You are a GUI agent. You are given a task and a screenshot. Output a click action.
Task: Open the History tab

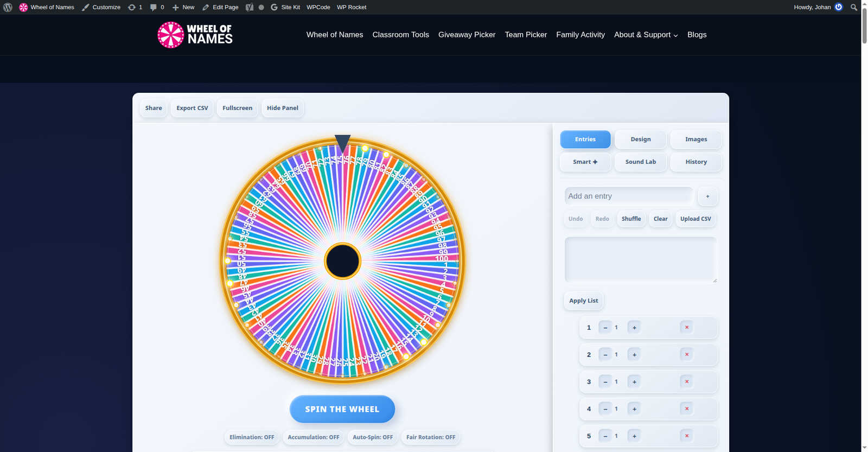[696, 162]
